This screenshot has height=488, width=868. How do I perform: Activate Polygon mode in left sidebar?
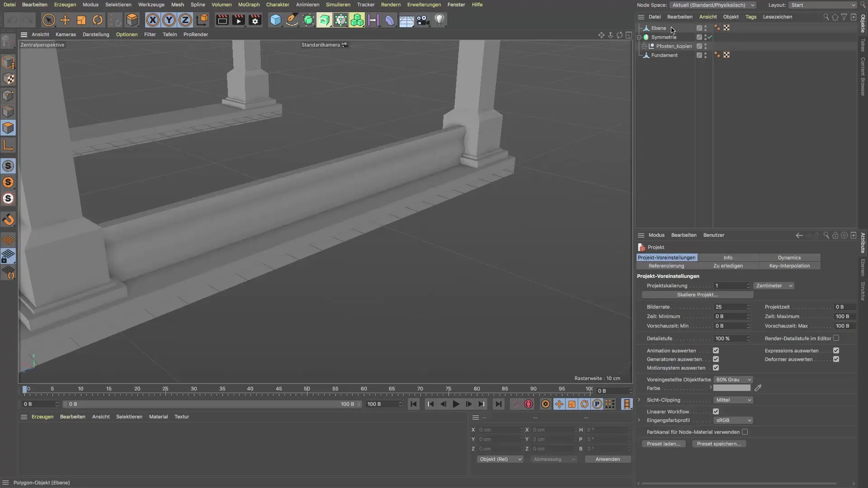(8, 128)
